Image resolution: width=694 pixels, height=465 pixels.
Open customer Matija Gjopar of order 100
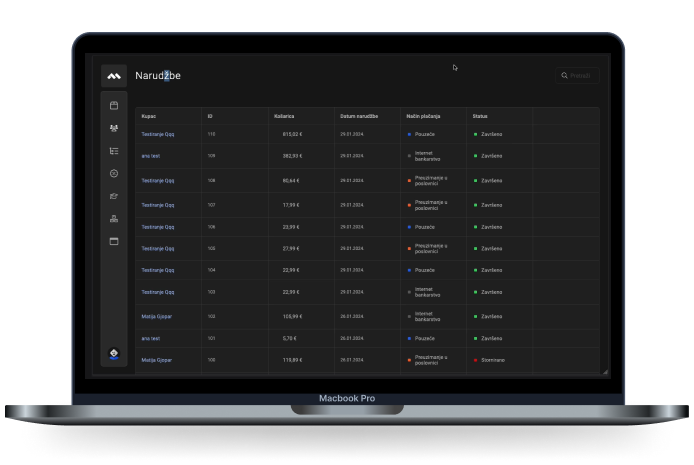(x=156, y=360)
